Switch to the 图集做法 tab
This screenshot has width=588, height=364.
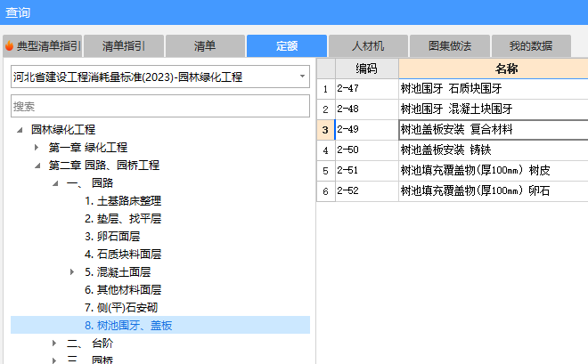(450, 46)
